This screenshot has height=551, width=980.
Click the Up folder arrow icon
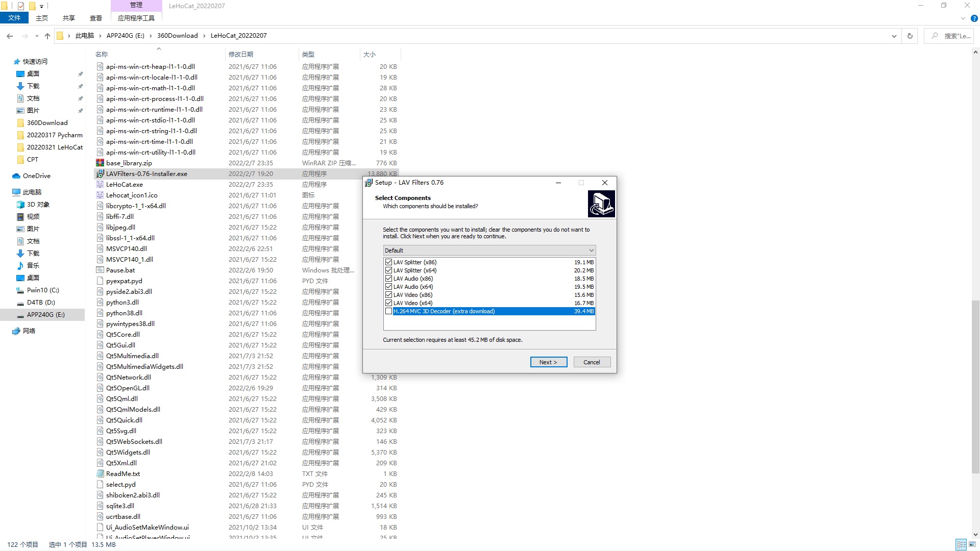(x=47, y=36)
